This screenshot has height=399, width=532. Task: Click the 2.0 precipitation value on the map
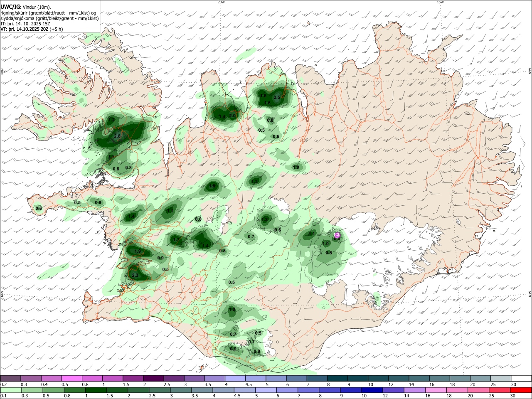(x=232, y=116)
